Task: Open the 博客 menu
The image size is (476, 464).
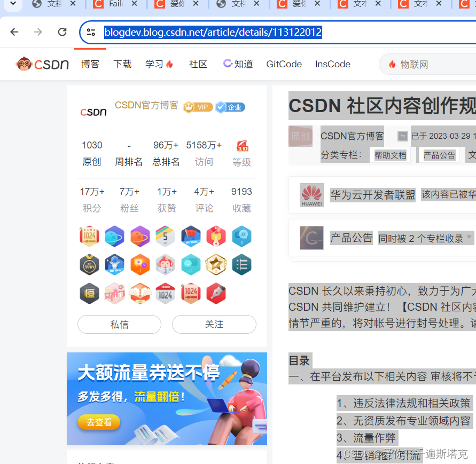Action: pos(90,64)
